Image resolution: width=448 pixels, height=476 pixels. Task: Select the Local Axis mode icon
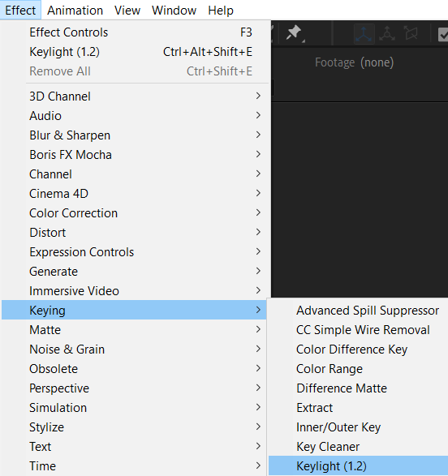(364, 34)
